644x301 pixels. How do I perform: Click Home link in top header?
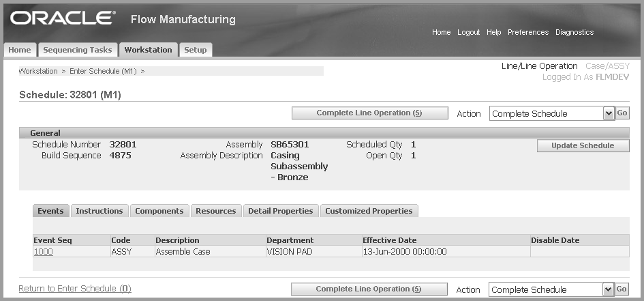[x=441, y=32]
